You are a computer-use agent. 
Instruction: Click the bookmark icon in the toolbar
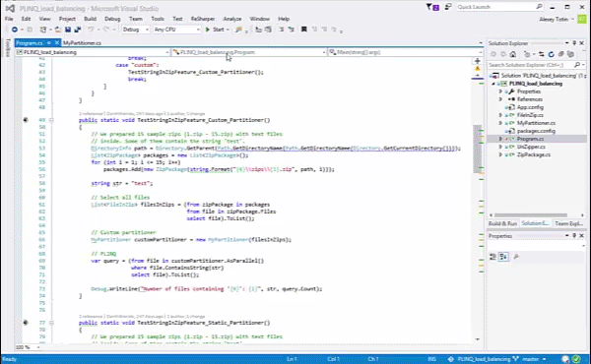tap(303, 30)
